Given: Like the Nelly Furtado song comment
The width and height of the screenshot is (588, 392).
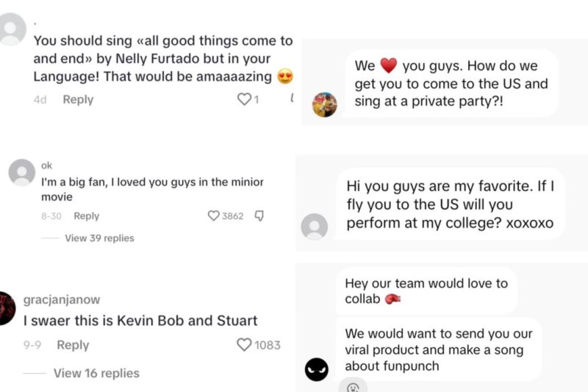Looking at the screenshot, I should point(244,99).
